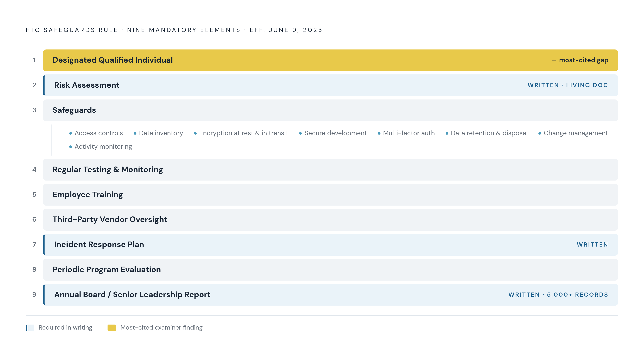Click Data retention & disposal item
Viewport: 644px width, 358px height.
[486, 133]
